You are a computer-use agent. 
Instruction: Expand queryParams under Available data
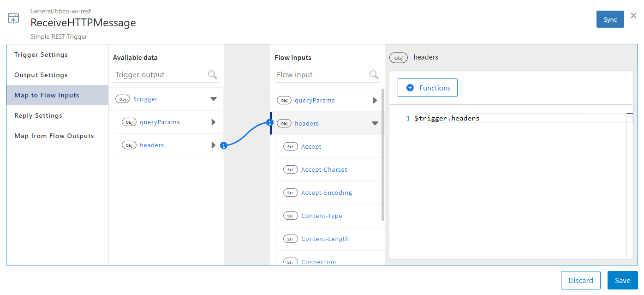point(213,122)
